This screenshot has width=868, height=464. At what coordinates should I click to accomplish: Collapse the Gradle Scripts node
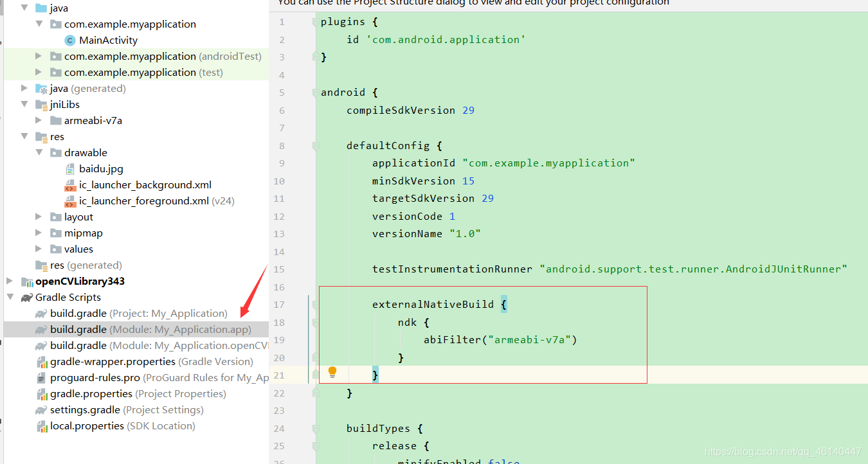10,297
